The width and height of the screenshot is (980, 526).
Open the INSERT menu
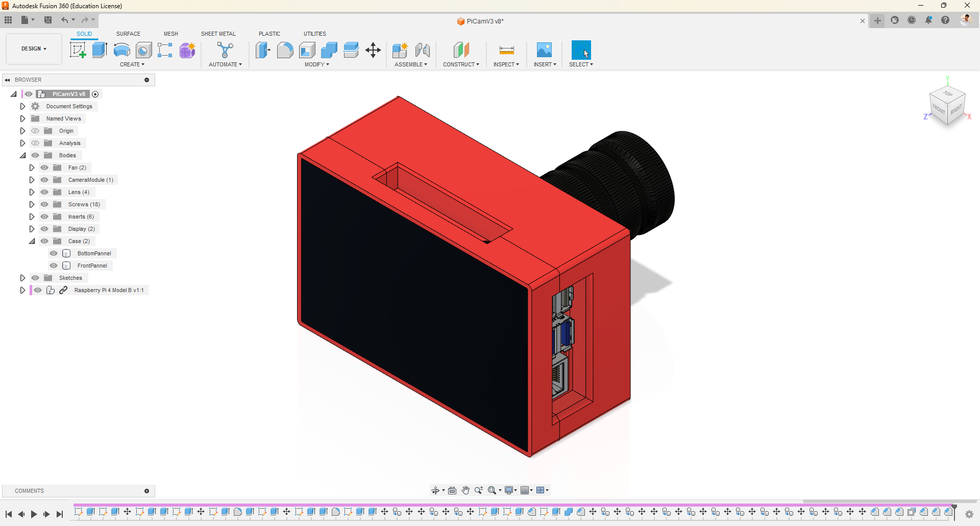[545, 64]
